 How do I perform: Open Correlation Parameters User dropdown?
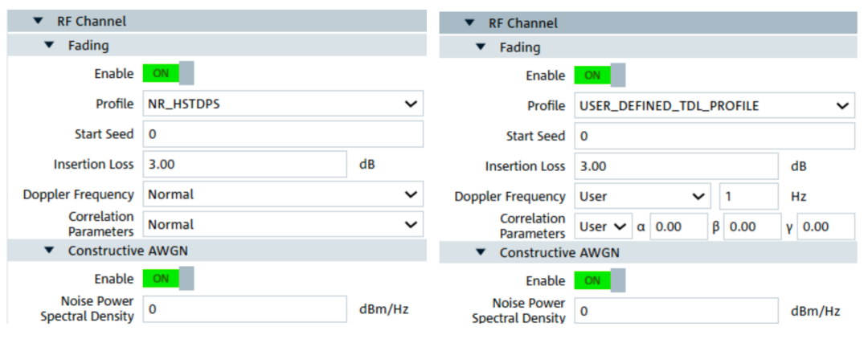click(603, 227)
